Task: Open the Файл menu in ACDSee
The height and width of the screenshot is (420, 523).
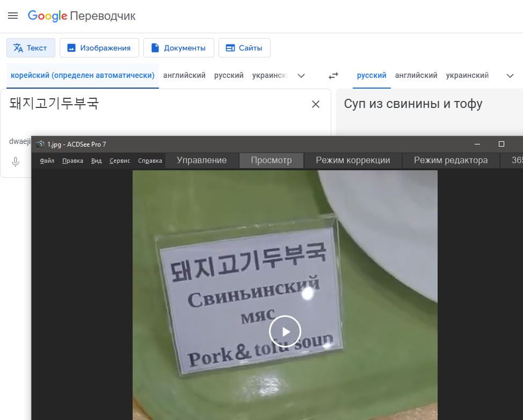Action: click(x=47, y=161)
